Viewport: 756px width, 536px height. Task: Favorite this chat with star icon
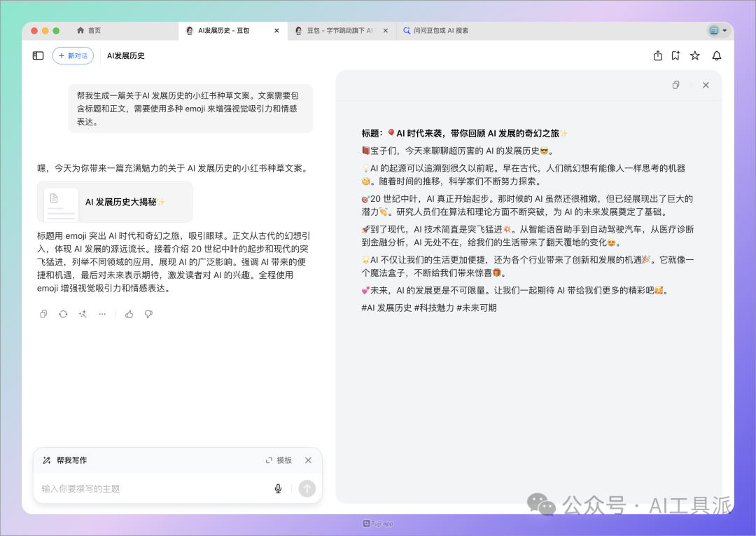point(695,55)
